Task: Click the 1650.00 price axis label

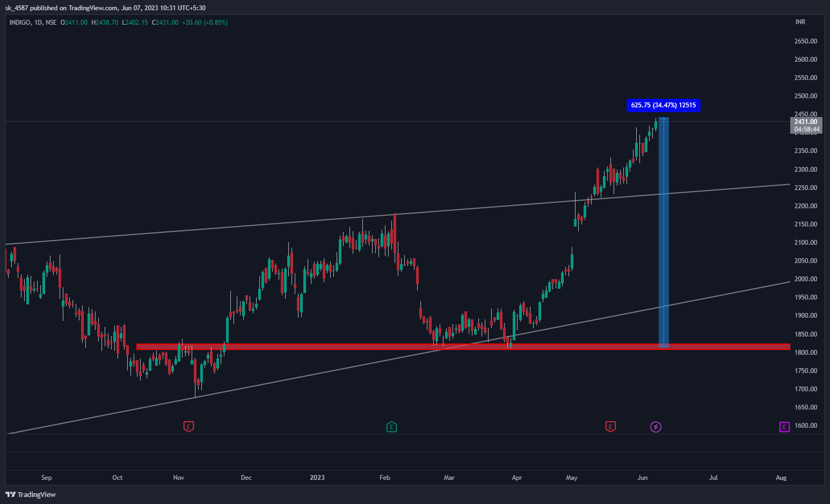Action: point(806,407)
